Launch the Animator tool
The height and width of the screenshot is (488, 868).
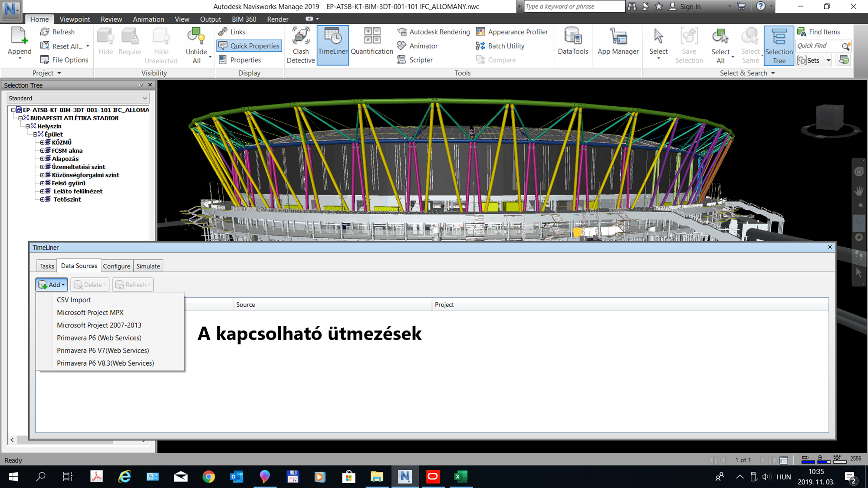418,46
